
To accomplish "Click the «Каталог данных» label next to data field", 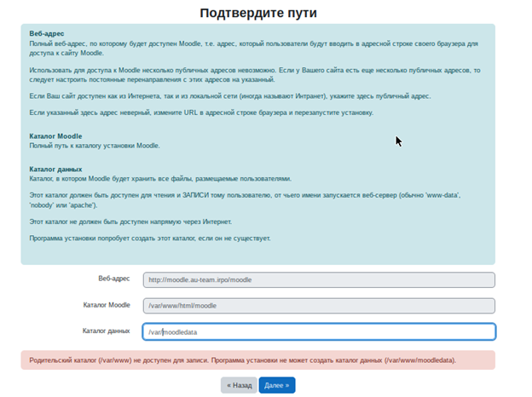I will point(107,330).
